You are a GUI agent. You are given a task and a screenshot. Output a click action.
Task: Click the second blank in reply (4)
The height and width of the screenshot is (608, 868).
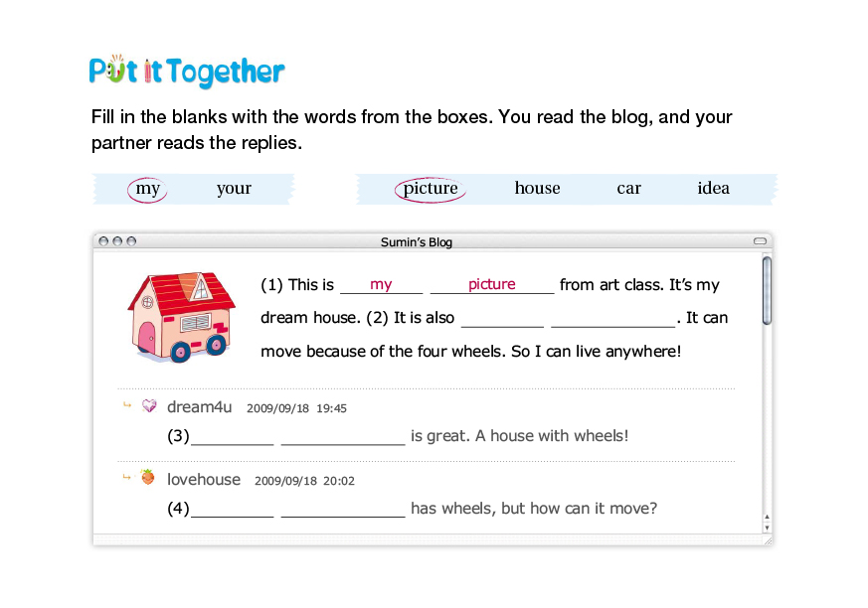[343, 510]
